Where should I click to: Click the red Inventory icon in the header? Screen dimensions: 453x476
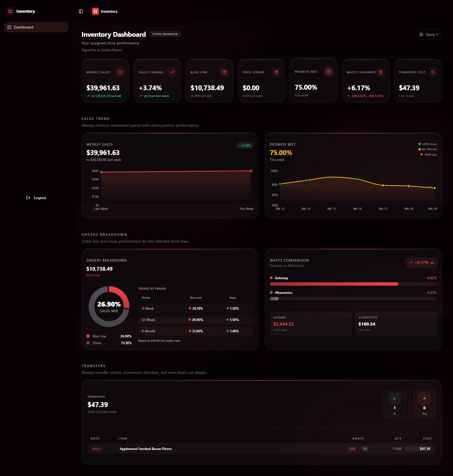95,11
